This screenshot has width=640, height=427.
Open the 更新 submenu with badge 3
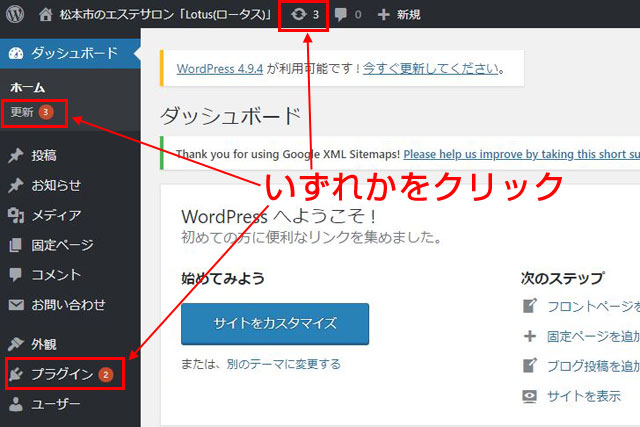32,112
